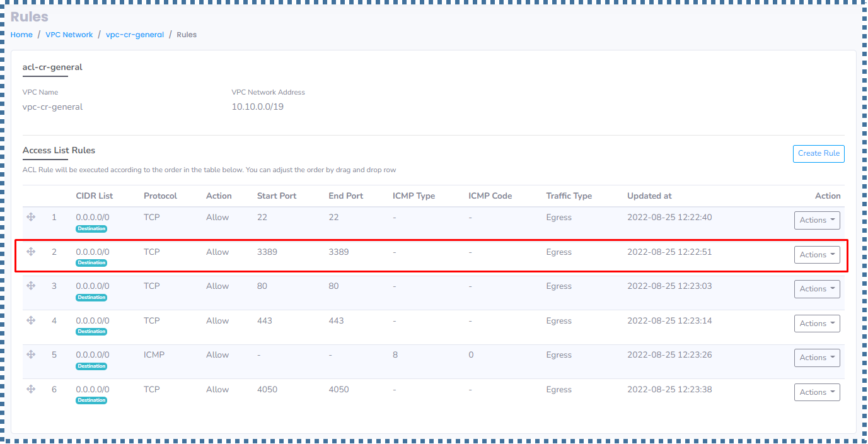The height and width of the screenshot is (444, 868).
Task: Click ICMP Type value 8
Action: 395,354
